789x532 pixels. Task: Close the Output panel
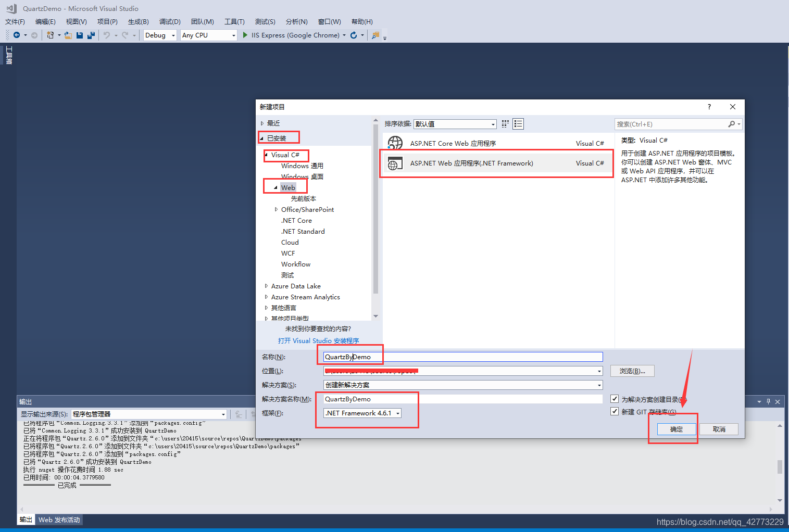(778, 401)
